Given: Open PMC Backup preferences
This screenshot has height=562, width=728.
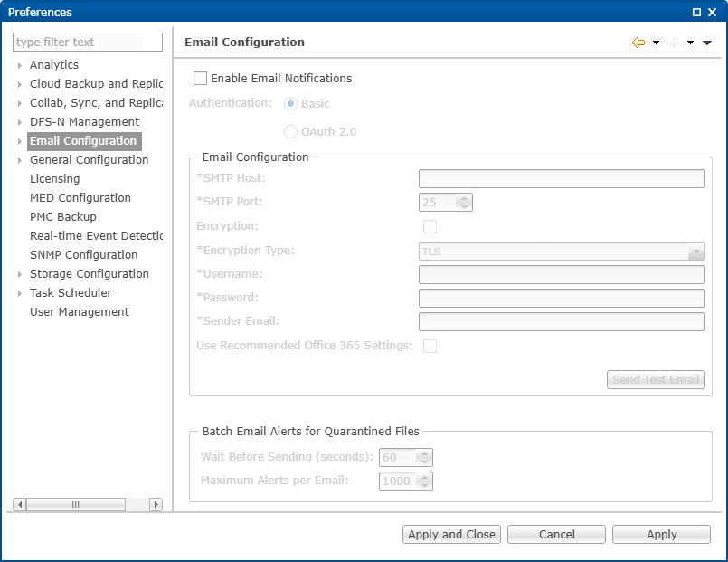Looking at the screenshot, I should (63, 217).
